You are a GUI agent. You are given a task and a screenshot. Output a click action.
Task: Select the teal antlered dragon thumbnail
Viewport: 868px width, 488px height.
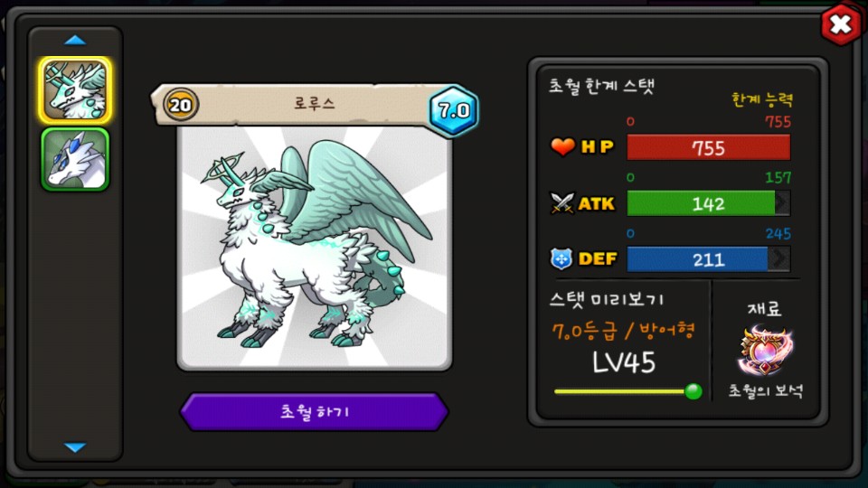pos(75,90)
